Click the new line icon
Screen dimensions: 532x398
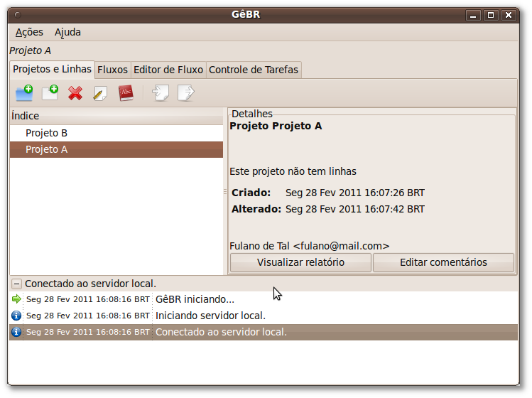[50, 92]
